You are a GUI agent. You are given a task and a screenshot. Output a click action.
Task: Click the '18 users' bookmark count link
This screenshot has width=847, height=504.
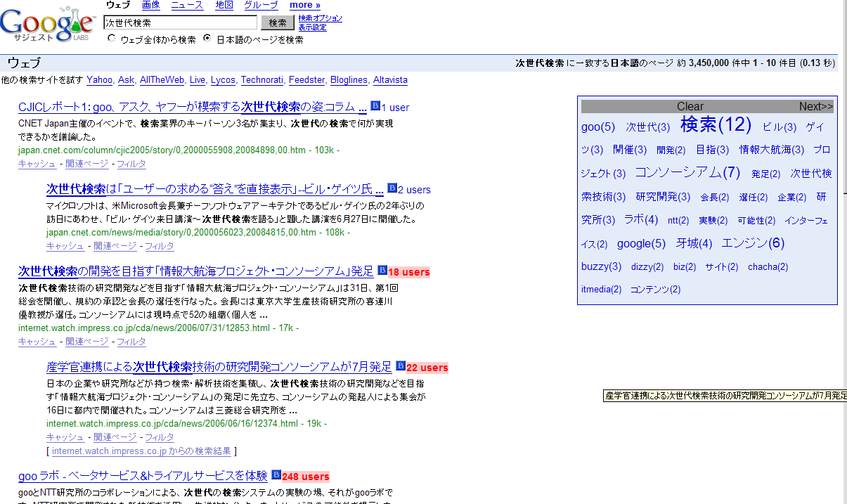point(409,272)
